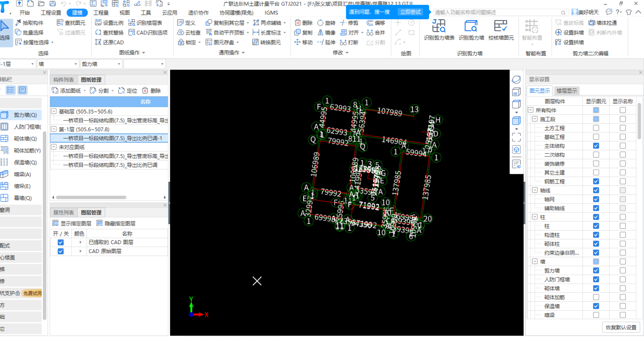Collapse the 未对应图纸 tree node

[x=54, y=147]
